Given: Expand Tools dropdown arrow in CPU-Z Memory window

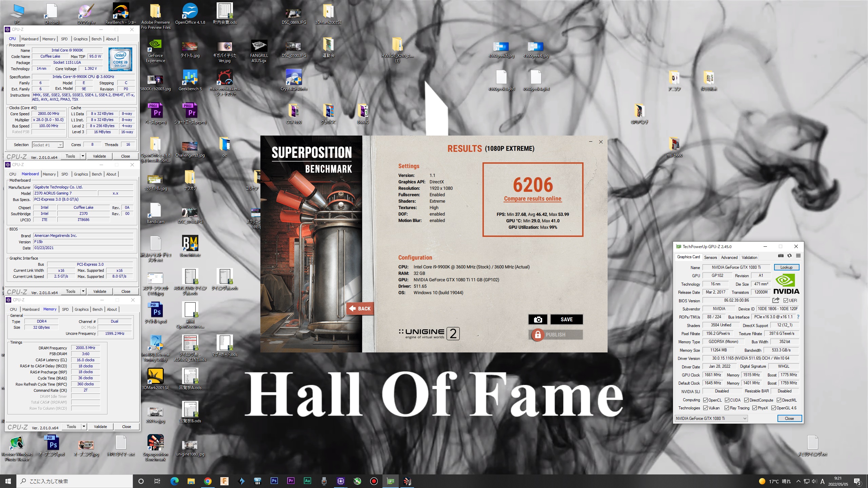Looking at the screenshot, I should point(84,427).
